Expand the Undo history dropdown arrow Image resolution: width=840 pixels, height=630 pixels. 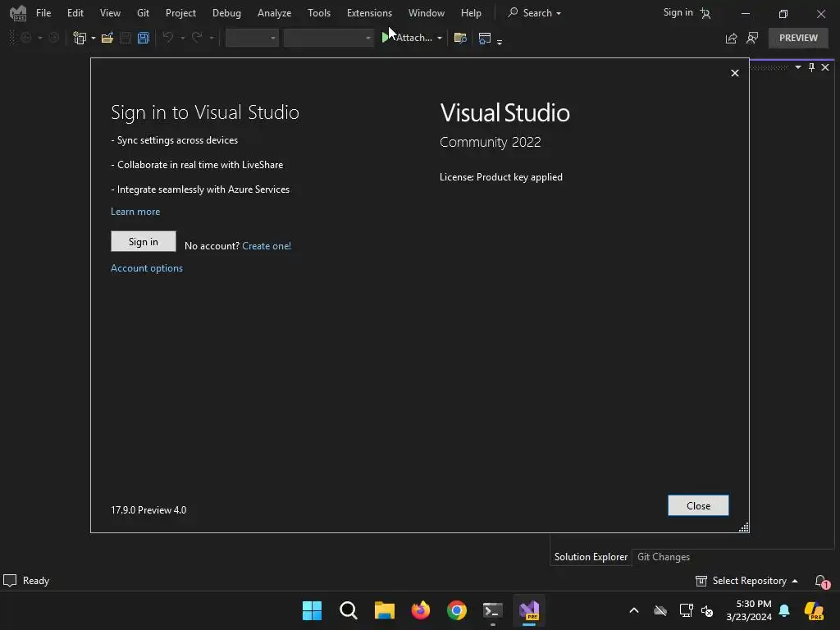click(x=183, y=39)
